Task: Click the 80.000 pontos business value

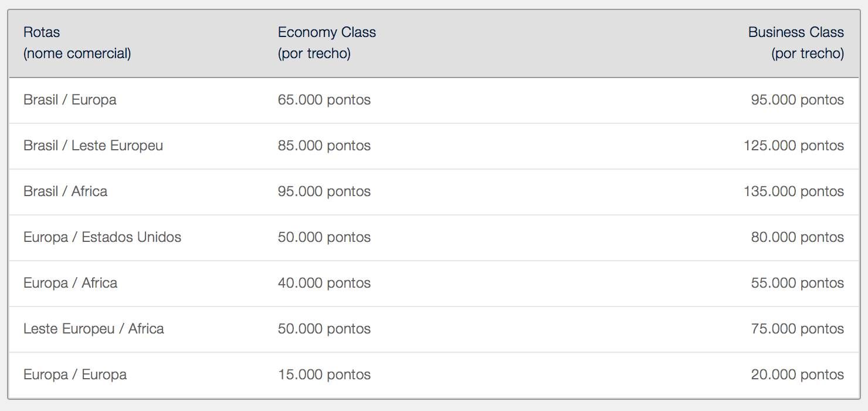Action: coord(798,237)
